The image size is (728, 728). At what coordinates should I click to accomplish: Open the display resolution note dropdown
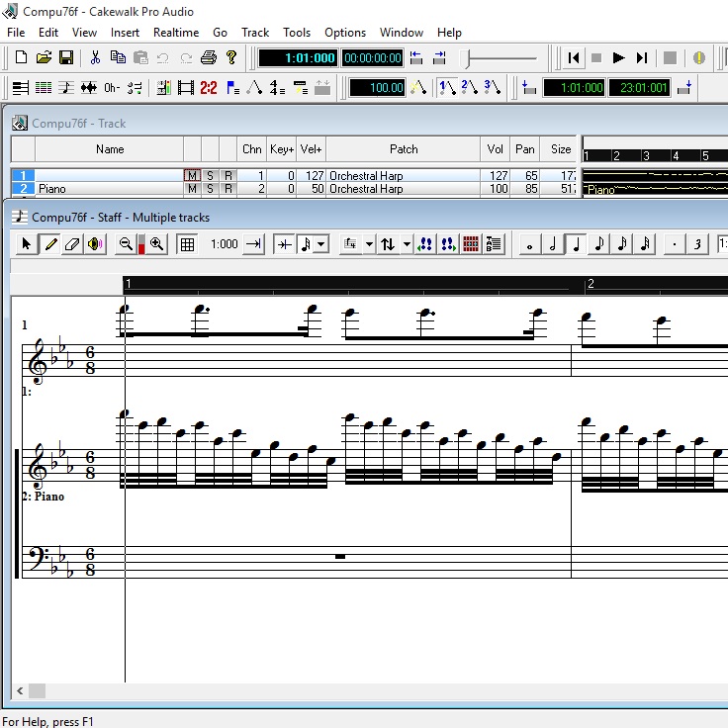click(320, 244)
